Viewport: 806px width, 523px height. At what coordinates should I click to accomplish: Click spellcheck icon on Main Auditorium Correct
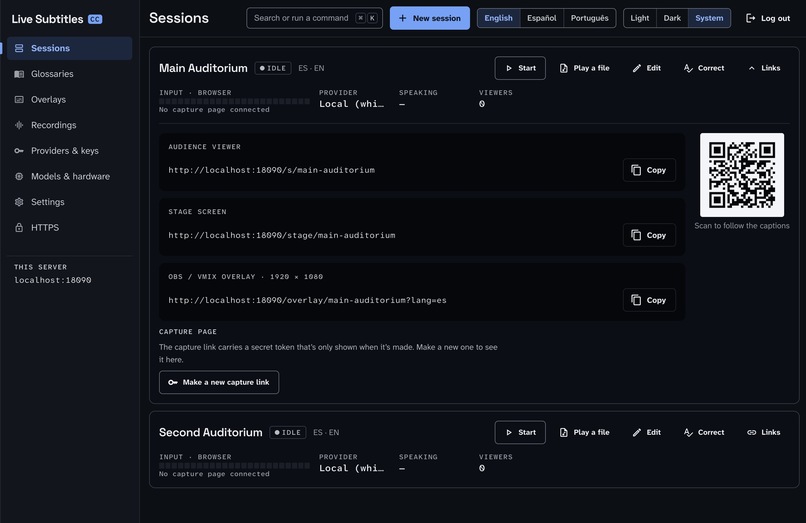click(688, 68)
